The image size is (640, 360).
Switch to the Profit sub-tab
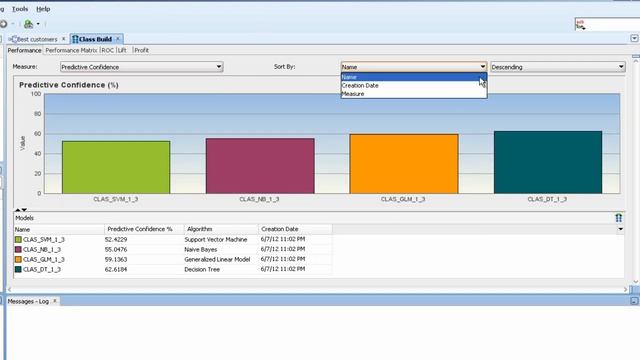pos(141,50)
